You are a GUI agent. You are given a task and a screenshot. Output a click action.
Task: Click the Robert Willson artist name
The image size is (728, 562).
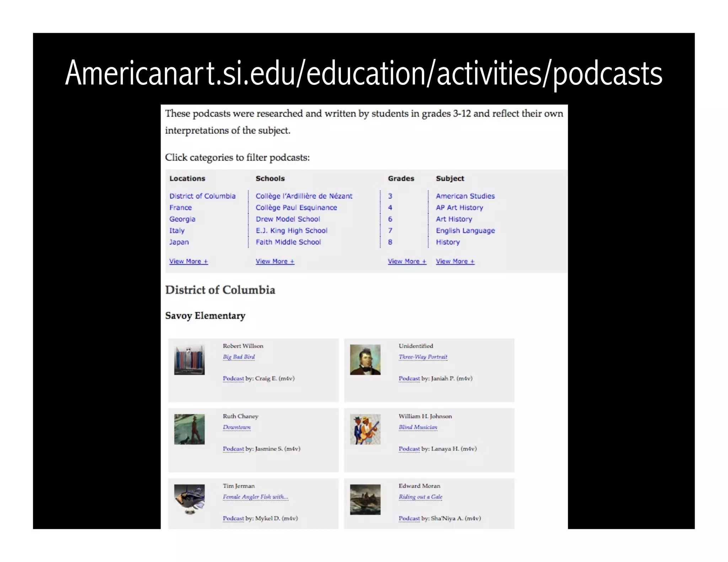[x=243, y=346]
